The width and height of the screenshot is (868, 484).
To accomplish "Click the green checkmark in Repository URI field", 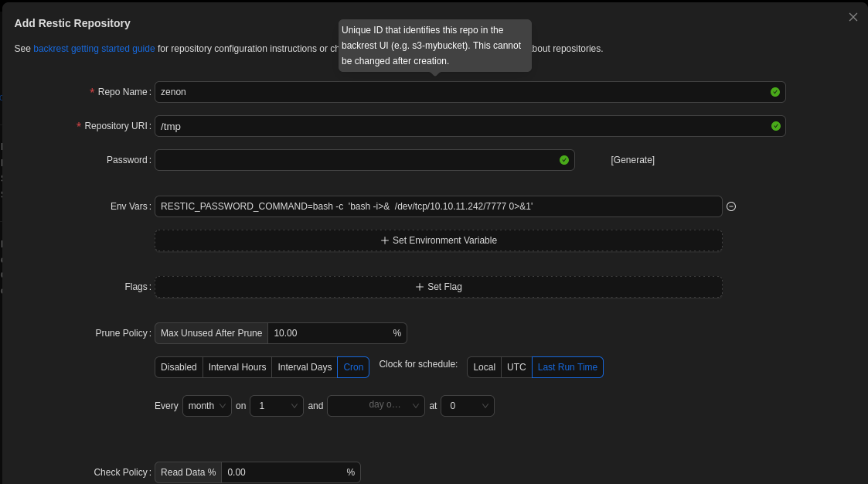I will pyautogui.click(x=775, y=126).
